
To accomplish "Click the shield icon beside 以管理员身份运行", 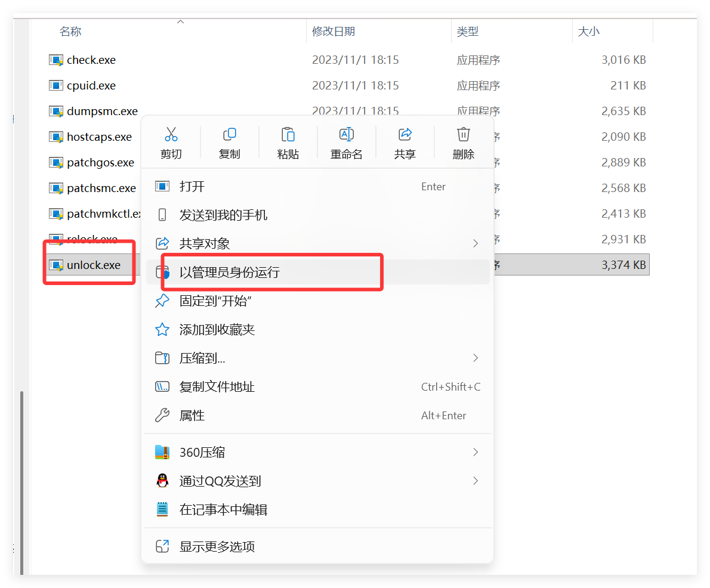I will (162, 272).
